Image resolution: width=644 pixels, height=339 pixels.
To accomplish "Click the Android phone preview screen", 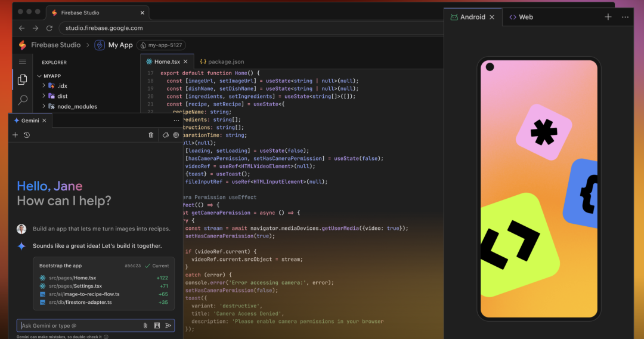I will (x=539, y=189).
